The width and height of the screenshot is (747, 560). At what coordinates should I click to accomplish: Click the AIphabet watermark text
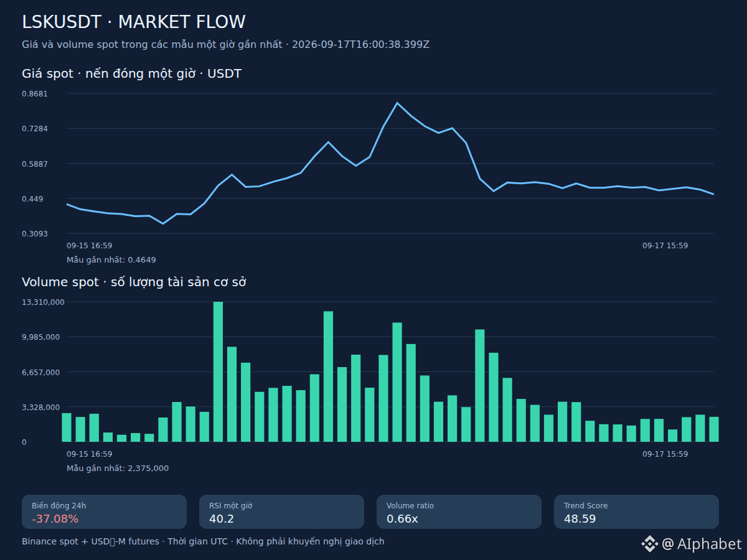point(702,544)
